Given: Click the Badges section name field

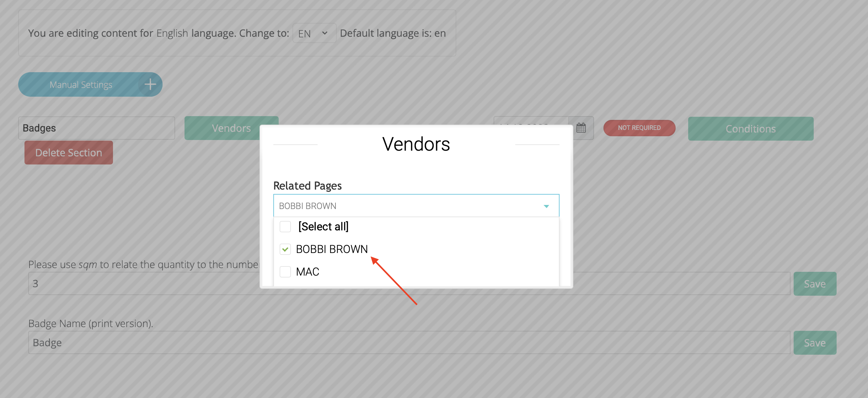Looking at the screenshot, I should (x=96, y=128).
